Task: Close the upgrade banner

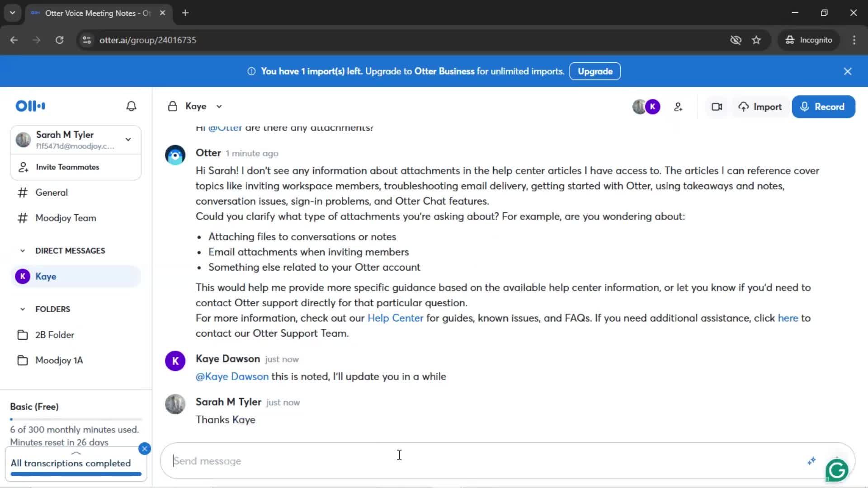Action: [x=848, y=71]
